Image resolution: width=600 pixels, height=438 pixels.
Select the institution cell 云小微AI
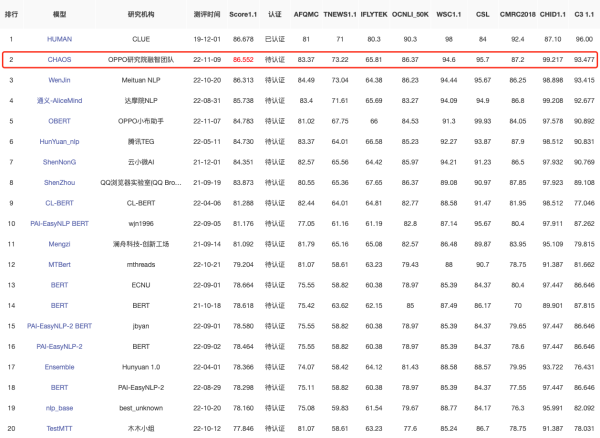pos(141,162)
